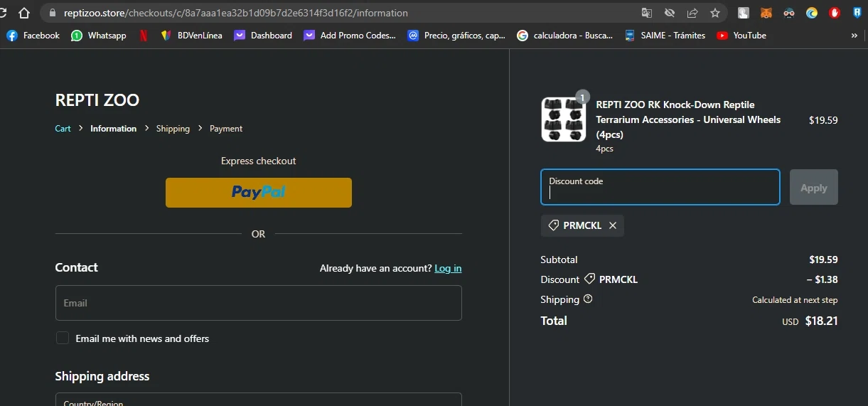Click the padlock site security icon

coord(52,13)
